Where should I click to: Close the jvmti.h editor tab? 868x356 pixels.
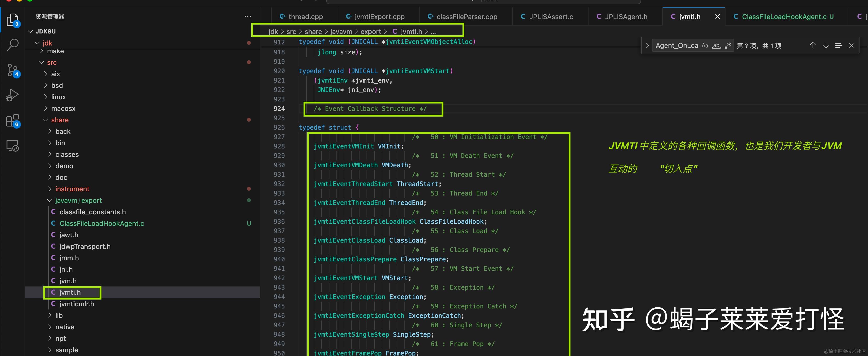point(717,16)
